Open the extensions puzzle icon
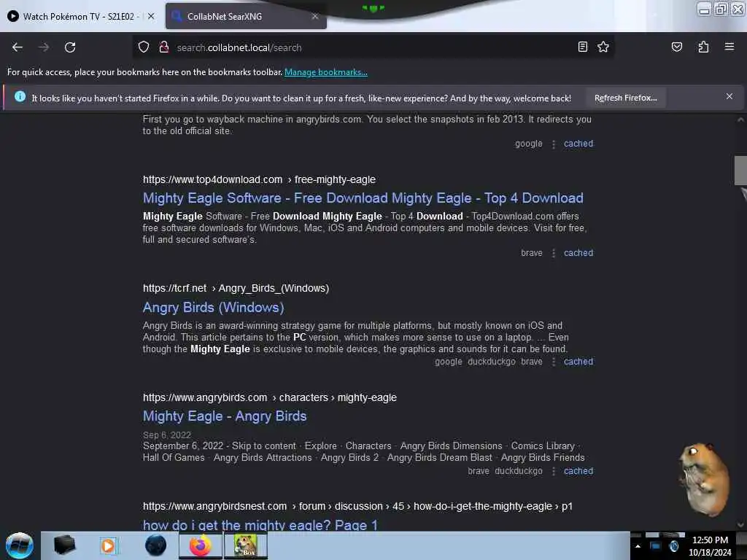The image size is (747, 560). pos(703,47)
